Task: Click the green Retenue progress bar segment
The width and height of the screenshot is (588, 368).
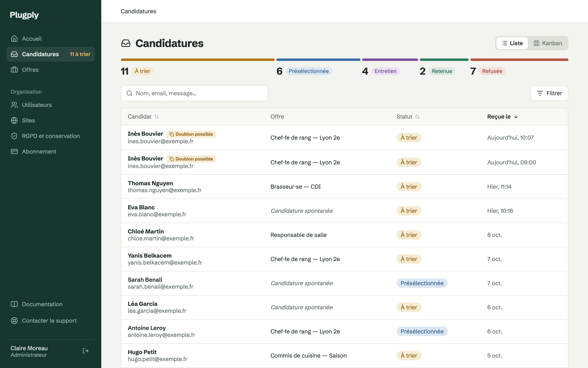Action: (444, 60)
